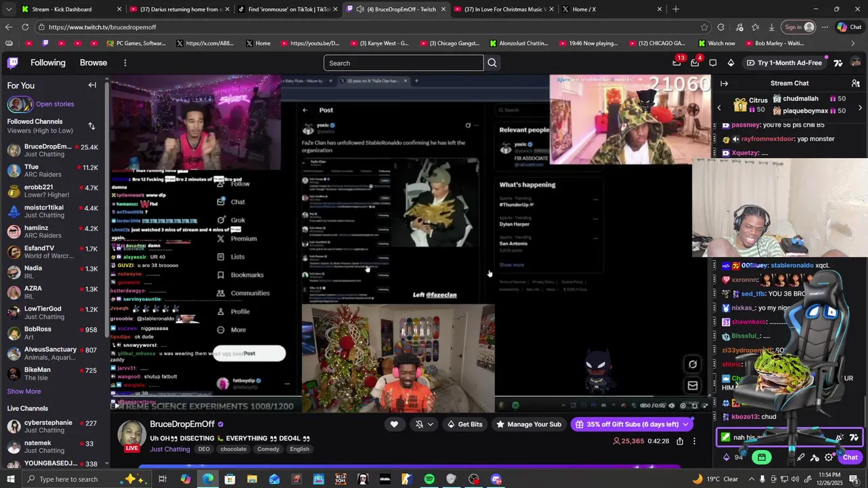Click the Get Bits button under stream

[x=465, y=424]
